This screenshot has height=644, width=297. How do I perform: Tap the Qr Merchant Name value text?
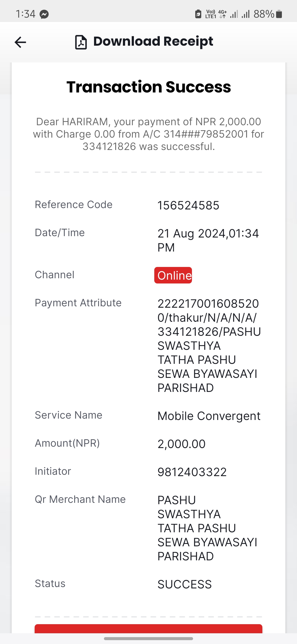(207, 528)
